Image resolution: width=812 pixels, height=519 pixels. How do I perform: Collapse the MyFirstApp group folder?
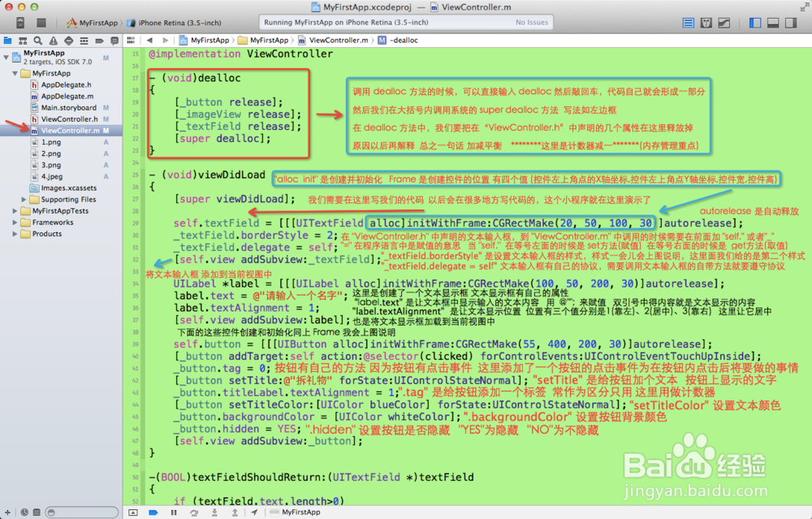coord(15,74)
